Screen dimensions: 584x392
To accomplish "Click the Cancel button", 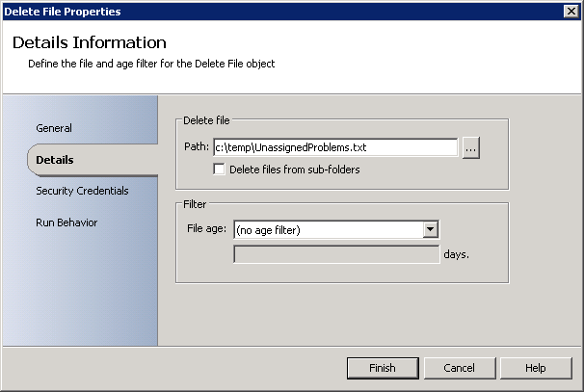I will (x=459, y=368).
